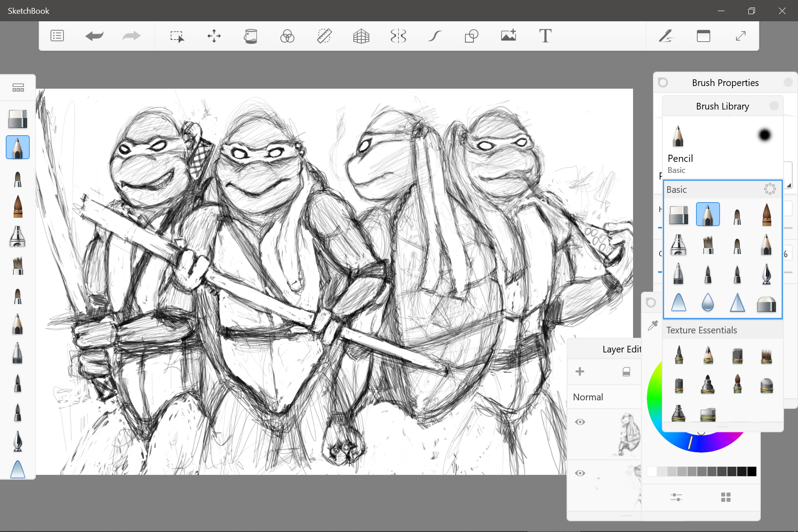Choose the sharpened pencil in Texture Essentials

click(x=708, y=355)
